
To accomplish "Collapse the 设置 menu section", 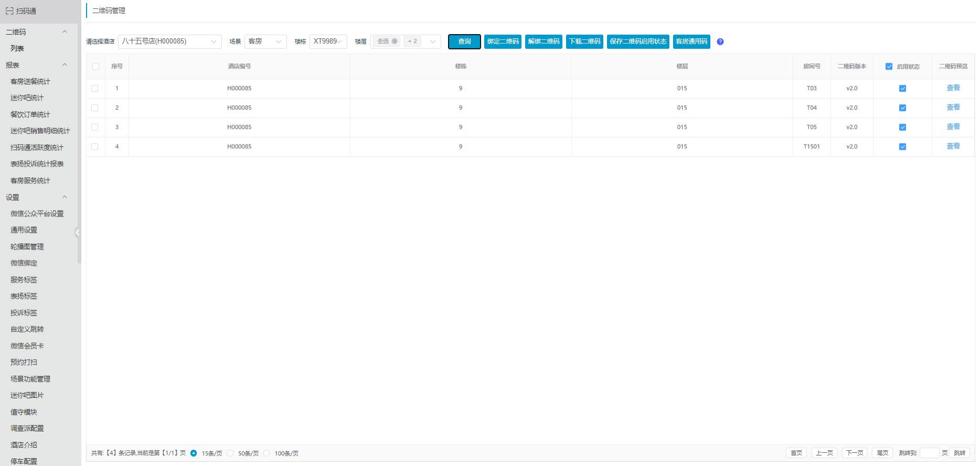I will click(65, 197).
